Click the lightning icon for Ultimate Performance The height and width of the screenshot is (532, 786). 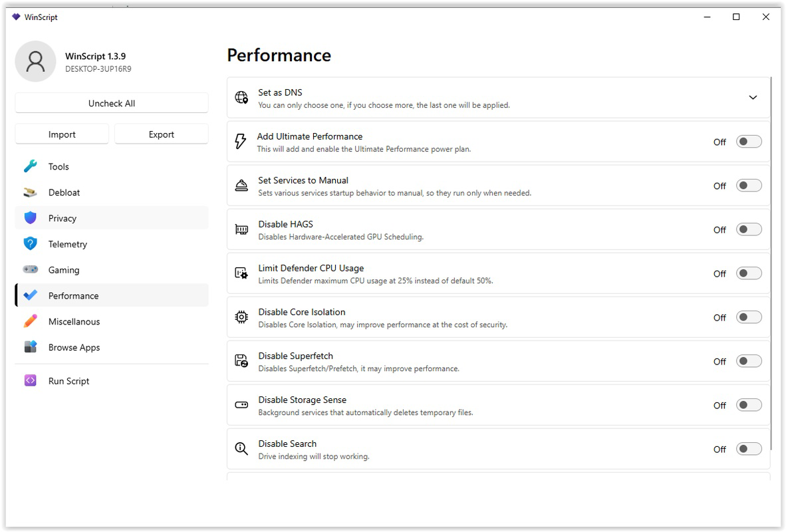click(x=241, y=142)
